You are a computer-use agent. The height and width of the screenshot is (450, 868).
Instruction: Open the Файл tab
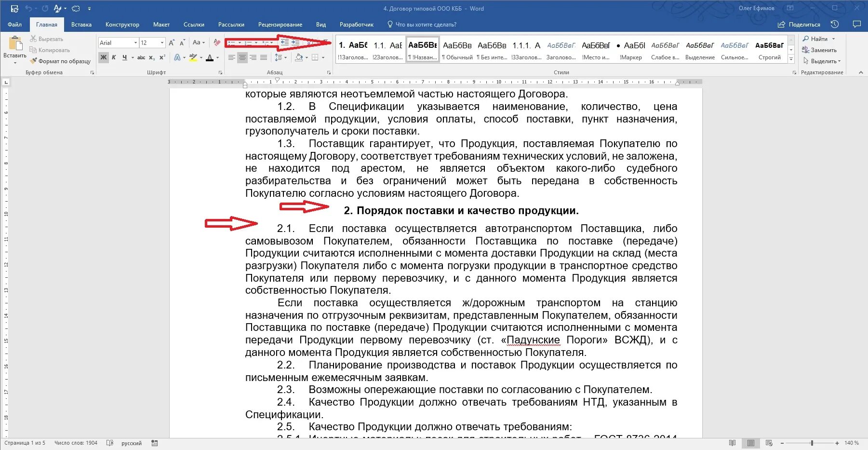point(15,25)
